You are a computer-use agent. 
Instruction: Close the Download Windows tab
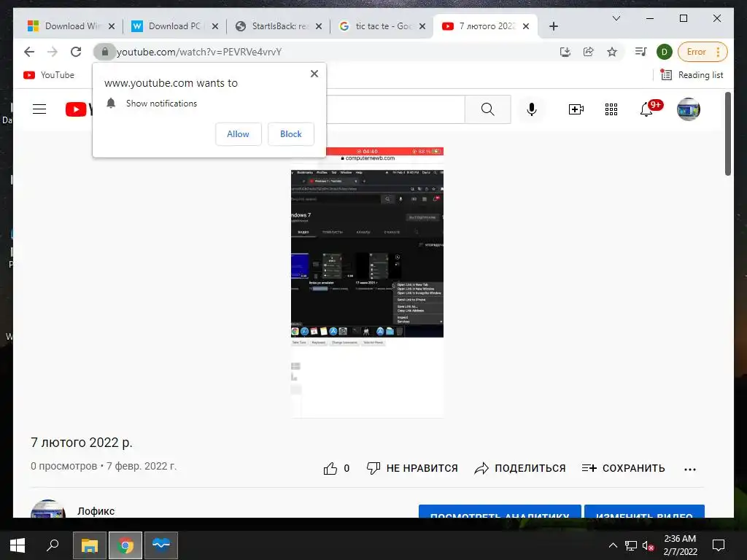pos(112,26)
